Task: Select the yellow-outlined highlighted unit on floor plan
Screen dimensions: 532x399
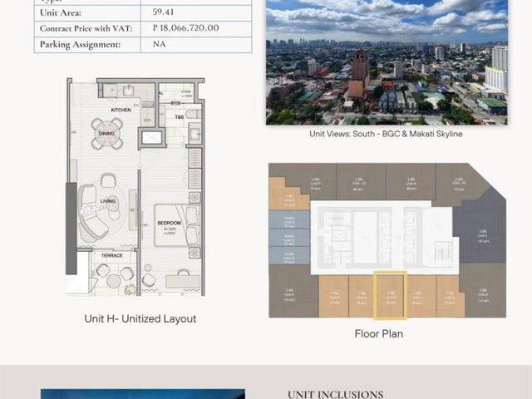Action: pos(390,295)
